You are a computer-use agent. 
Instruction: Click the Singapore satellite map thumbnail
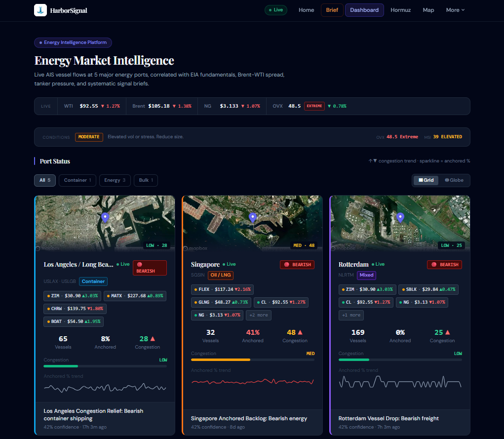[253, 224]
